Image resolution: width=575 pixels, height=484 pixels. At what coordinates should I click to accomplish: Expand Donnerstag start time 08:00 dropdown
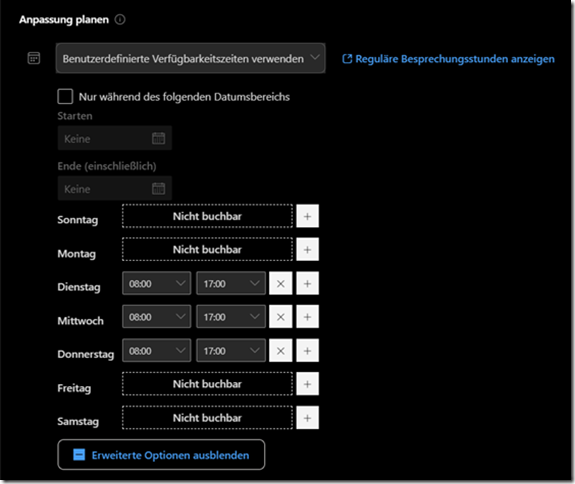point(157,351)
